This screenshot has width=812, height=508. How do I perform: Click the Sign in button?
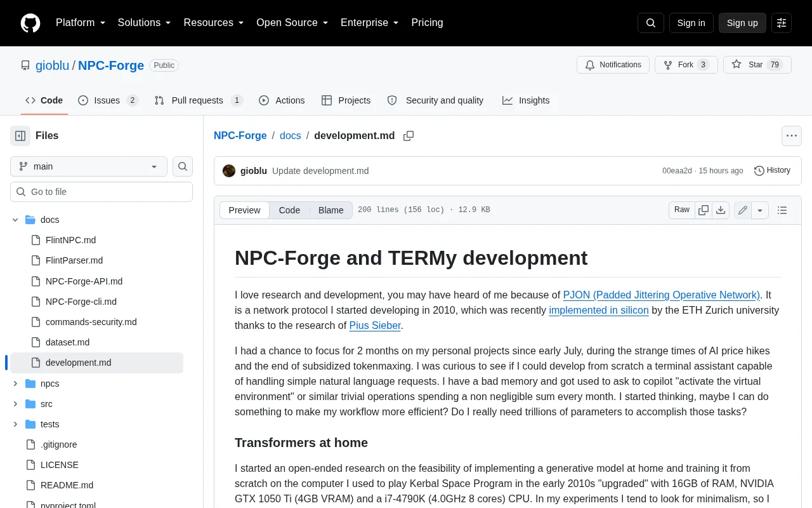click(691, 23)
